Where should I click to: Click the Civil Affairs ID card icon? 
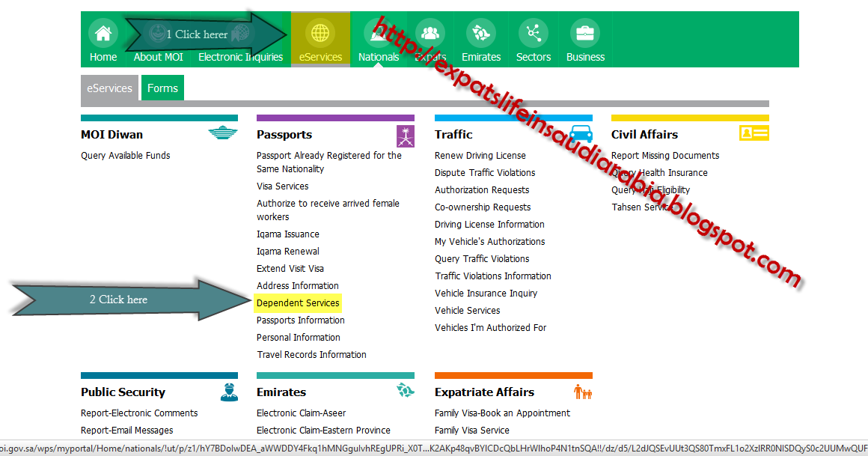point(754,133)
